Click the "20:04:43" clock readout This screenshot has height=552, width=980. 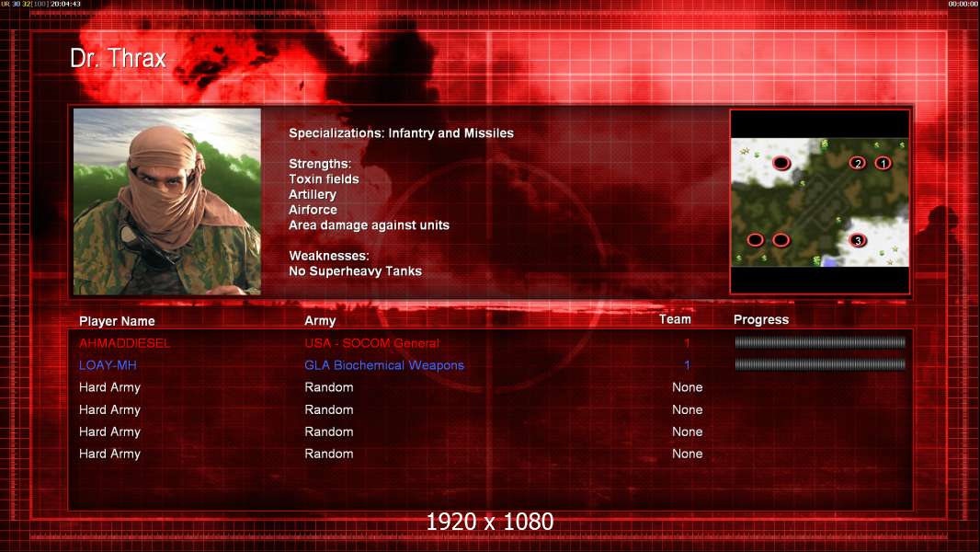(x=65, y=4)
